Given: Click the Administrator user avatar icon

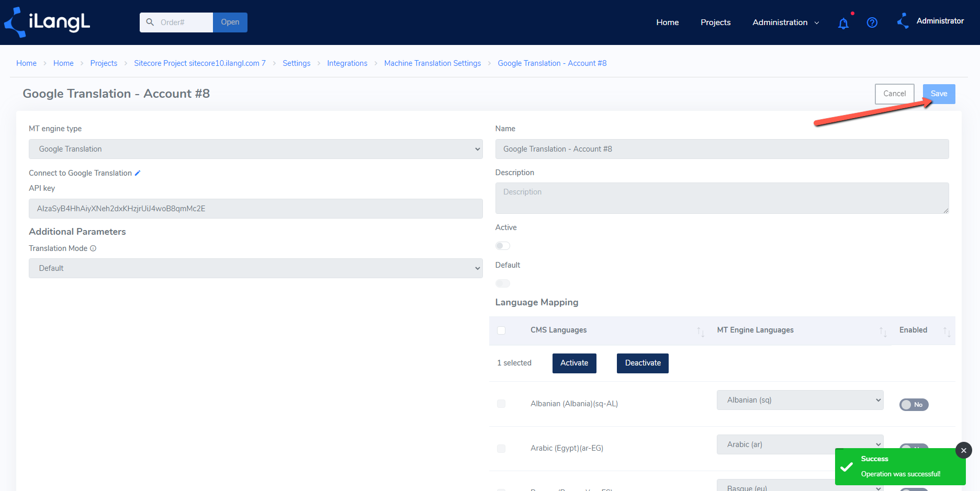Looking at the screenshot, I should point(903,21).
